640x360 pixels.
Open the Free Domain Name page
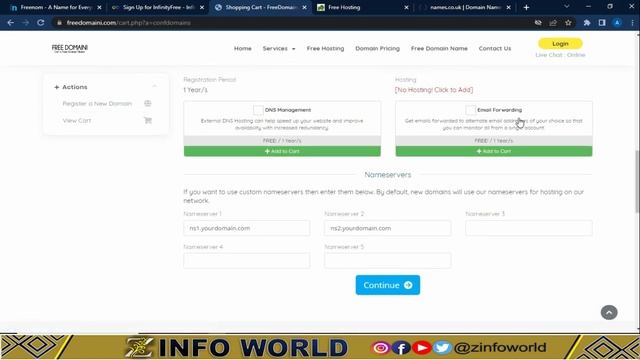click(439, 48)
